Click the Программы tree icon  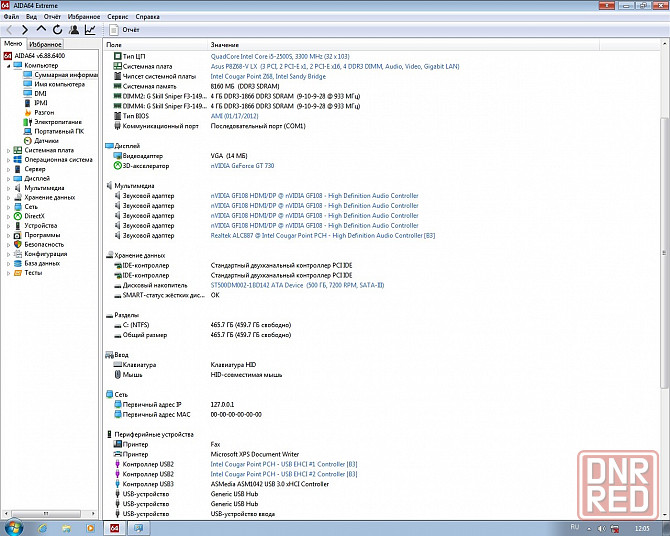coord(18,235)
